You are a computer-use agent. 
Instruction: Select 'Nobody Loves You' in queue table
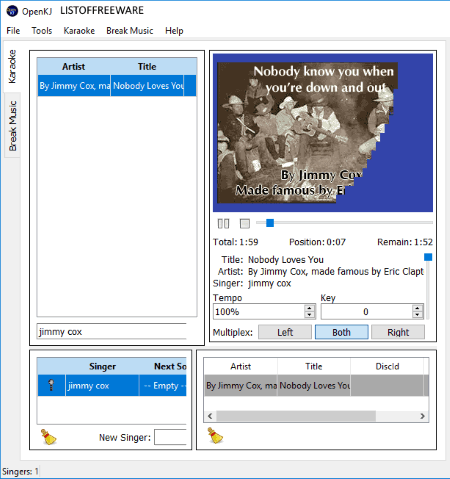314,385
